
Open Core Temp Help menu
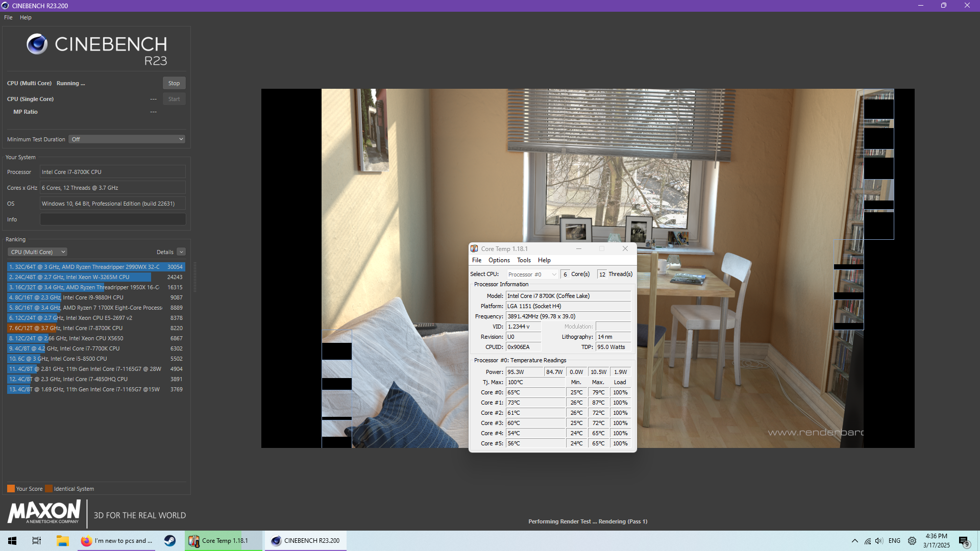click(544, 260)
